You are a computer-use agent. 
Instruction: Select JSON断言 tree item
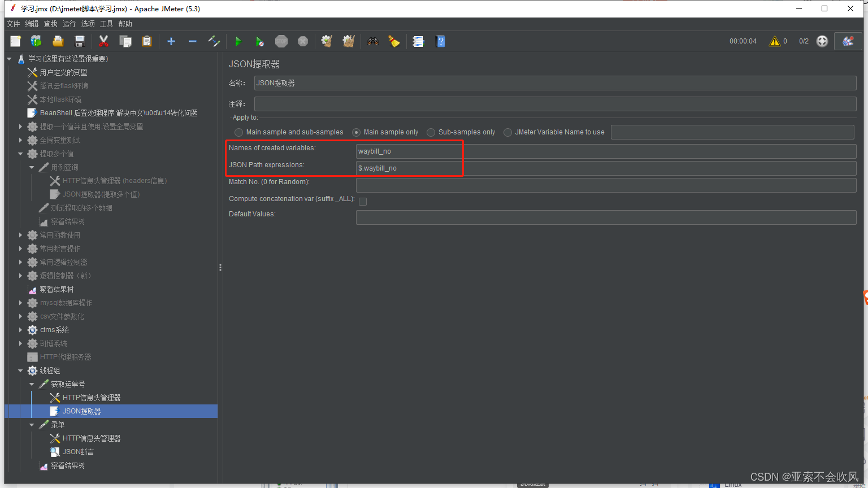point(78,452)
